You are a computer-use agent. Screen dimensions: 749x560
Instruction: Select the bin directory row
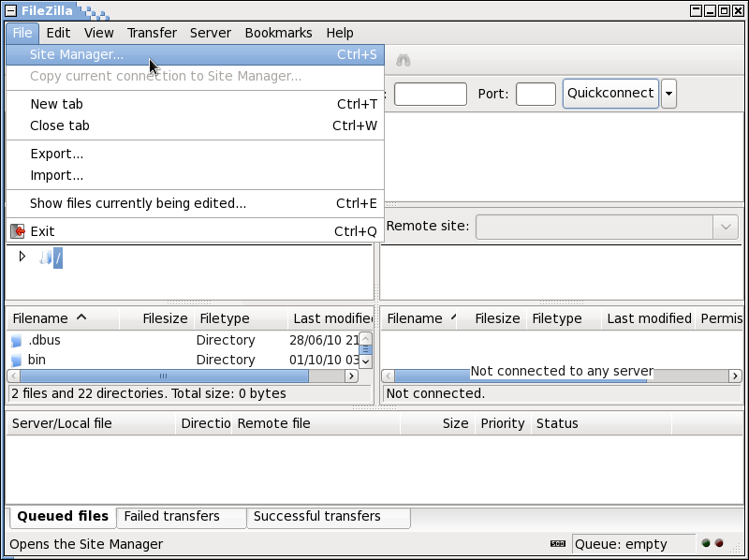[183, 360]
